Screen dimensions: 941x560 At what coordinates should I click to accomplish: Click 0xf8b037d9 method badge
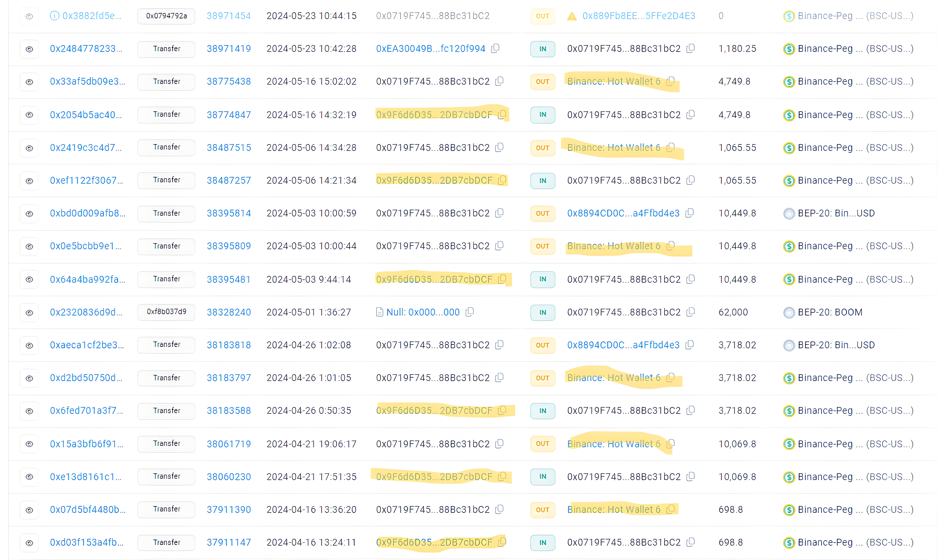point(166,312)
